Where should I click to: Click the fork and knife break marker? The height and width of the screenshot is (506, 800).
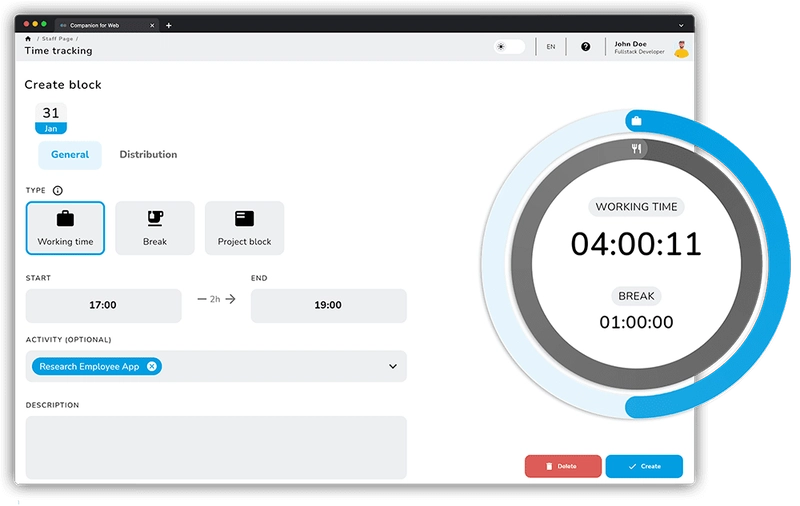click(636, 148)
